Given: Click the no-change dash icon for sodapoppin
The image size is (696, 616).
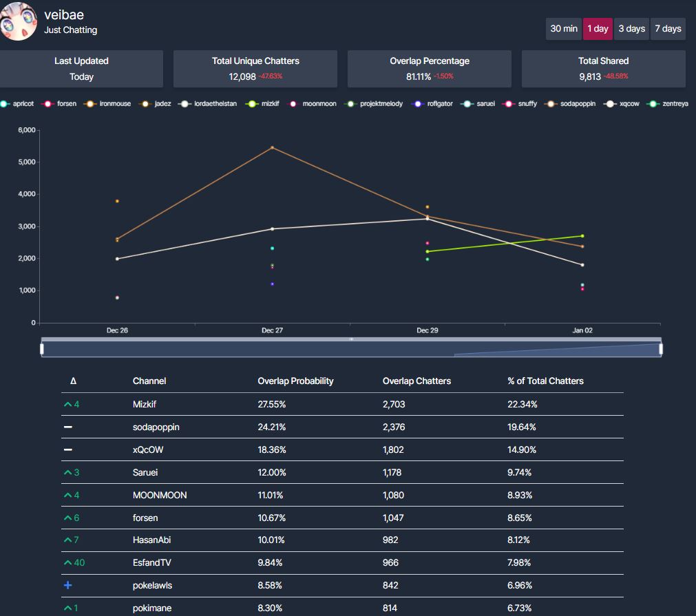Looking at the screenshot, I should coord(68,427).
